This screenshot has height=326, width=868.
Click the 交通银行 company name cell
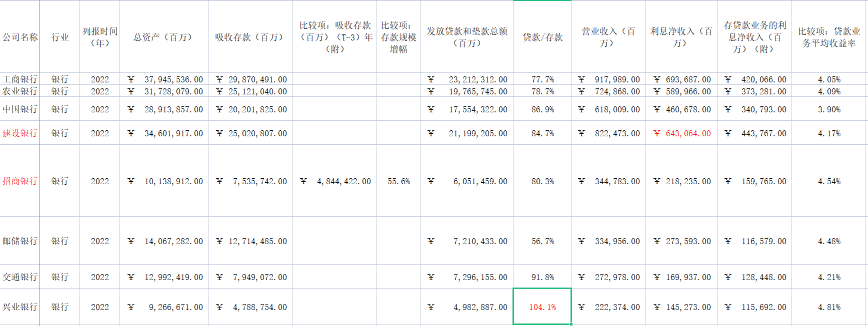20,277
